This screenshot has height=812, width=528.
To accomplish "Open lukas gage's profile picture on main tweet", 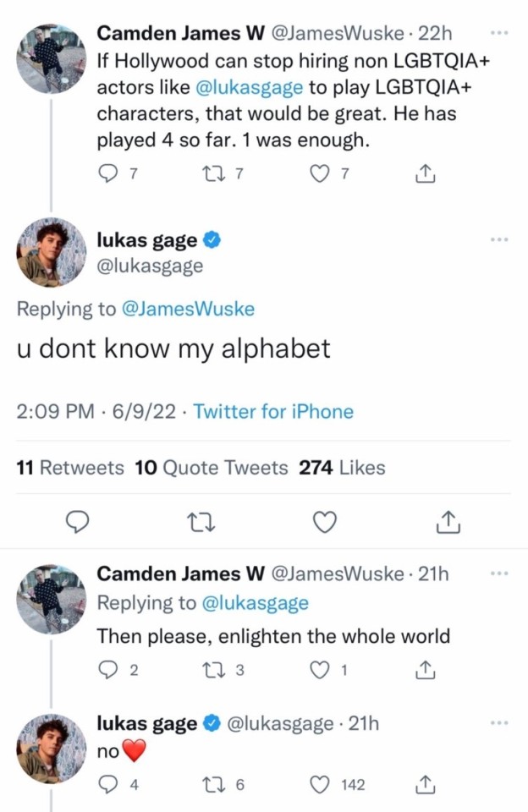I will point(52,252).
